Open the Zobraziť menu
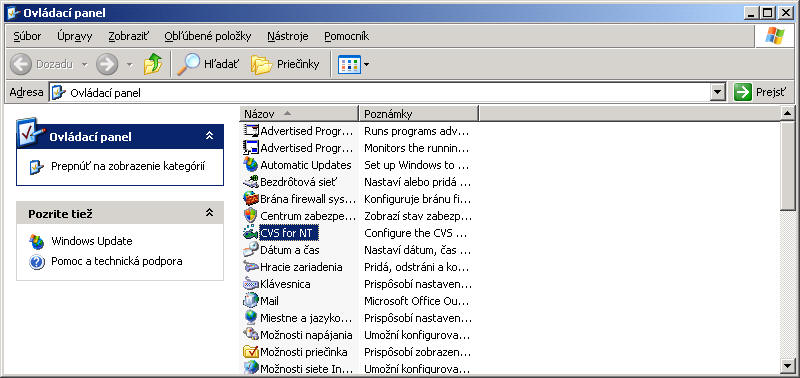Image resolution: width=800 pixels, height=378 pixels. (x=129, y=36)
